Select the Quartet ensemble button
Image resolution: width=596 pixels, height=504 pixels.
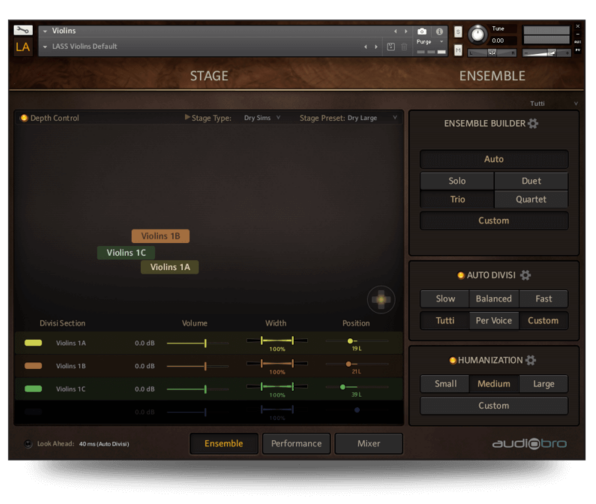point(531,199)
